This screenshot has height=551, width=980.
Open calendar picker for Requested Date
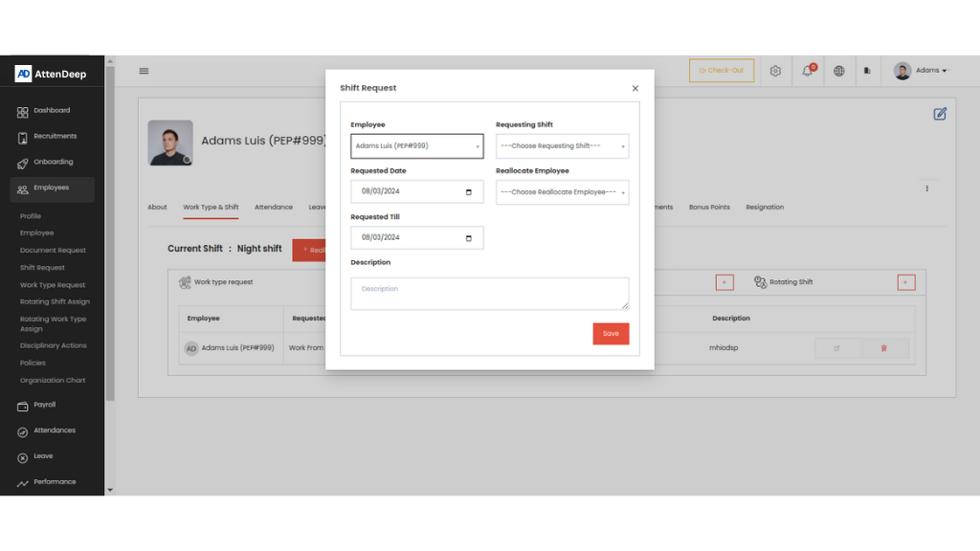(468, 191)
